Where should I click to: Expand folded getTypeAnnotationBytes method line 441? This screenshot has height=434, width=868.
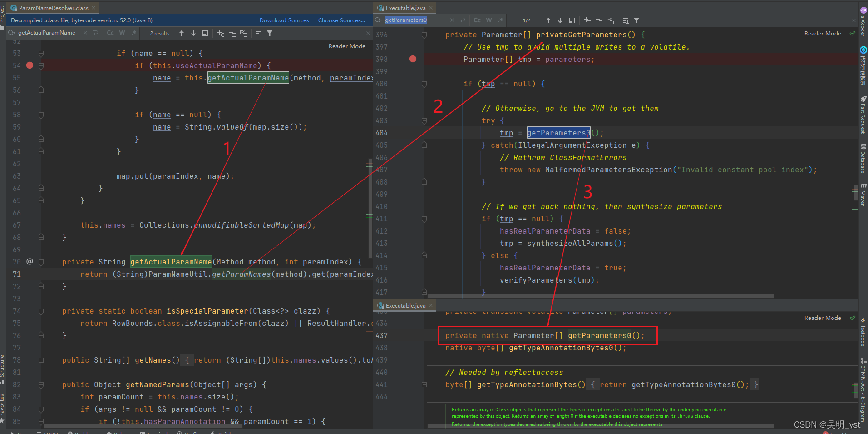tap(424, 384)
